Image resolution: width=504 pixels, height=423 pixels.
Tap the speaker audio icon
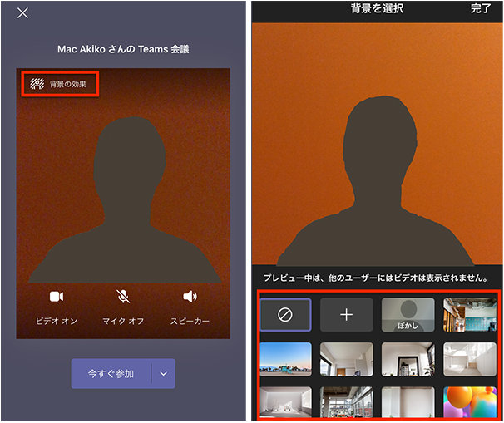(x=190, y=297)
